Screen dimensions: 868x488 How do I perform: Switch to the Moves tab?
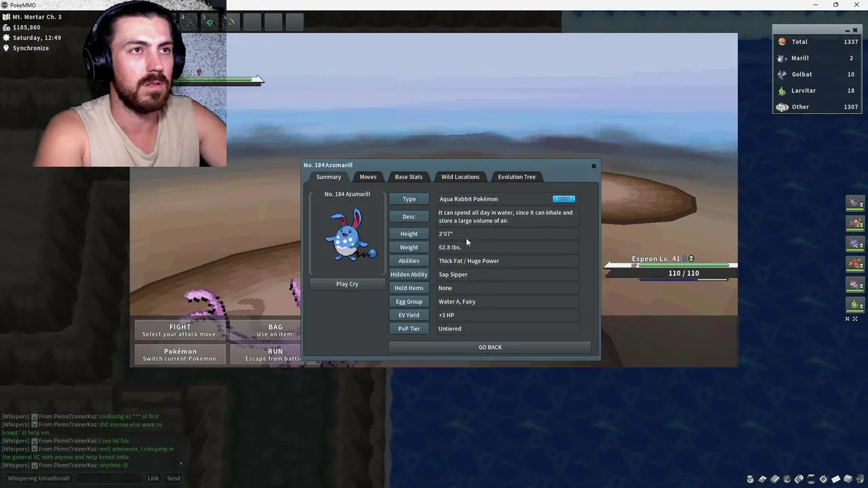click(368, 177)
